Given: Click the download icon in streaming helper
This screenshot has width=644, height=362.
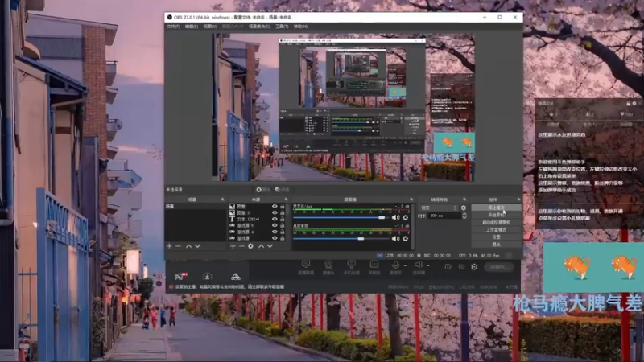Looking at the screenshot, I should pos(207,276).
